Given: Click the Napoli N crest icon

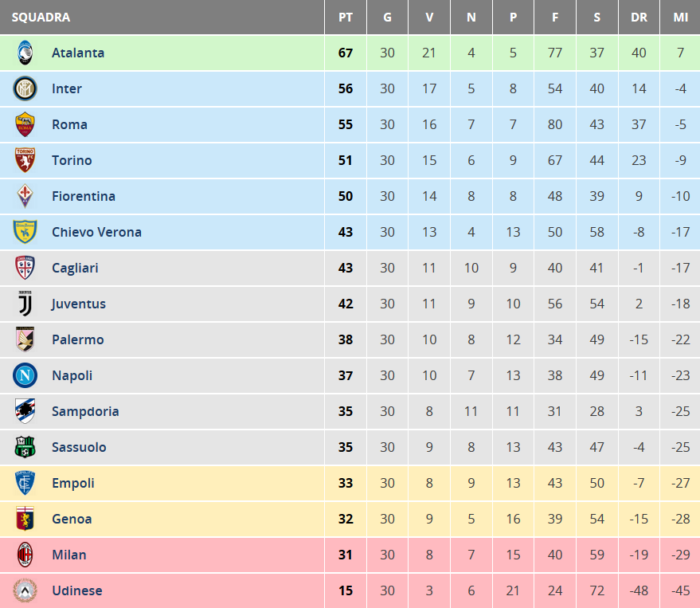Looking at the screenshot, I should point(25,375).
